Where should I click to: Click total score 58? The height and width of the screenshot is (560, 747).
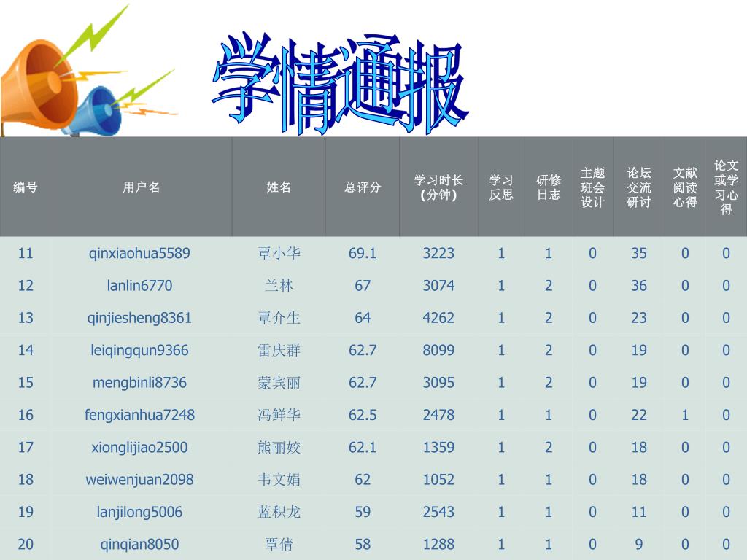pyautogui.click(x=363, y=545)
